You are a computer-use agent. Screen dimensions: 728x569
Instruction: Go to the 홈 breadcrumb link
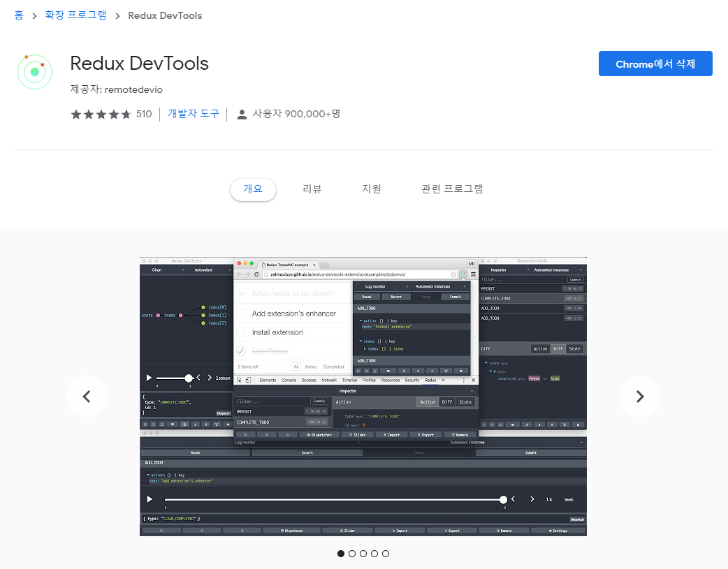click(x=19, y=15)
